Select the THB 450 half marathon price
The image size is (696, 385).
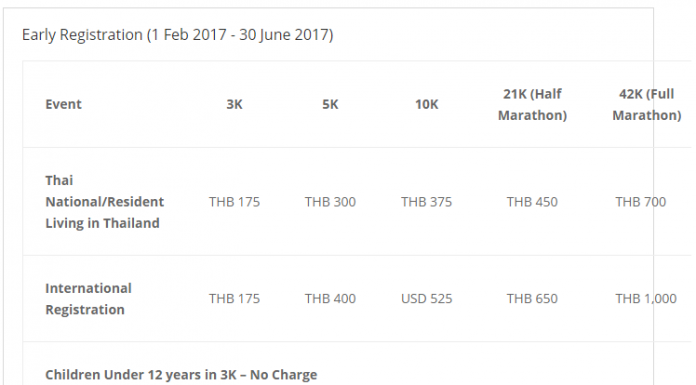pyautogui.click(x=532, y=202)
